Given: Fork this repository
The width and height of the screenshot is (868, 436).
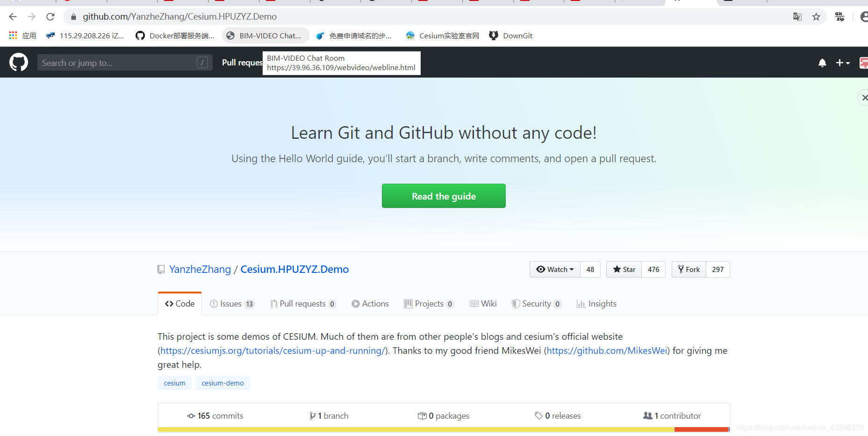Looking at the screenshot, I should click(689, 270).
